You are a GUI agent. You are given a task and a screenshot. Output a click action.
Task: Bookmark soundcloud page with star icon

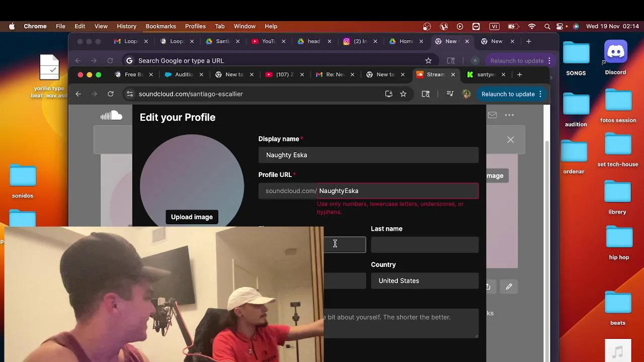click(403, 94)
